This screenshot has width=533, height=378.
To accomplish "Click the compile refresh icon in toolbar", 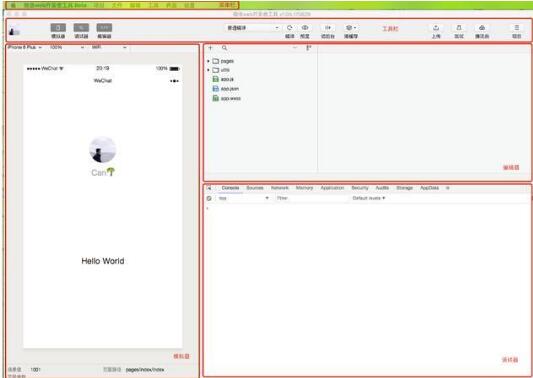I will (x=289, y=28).
